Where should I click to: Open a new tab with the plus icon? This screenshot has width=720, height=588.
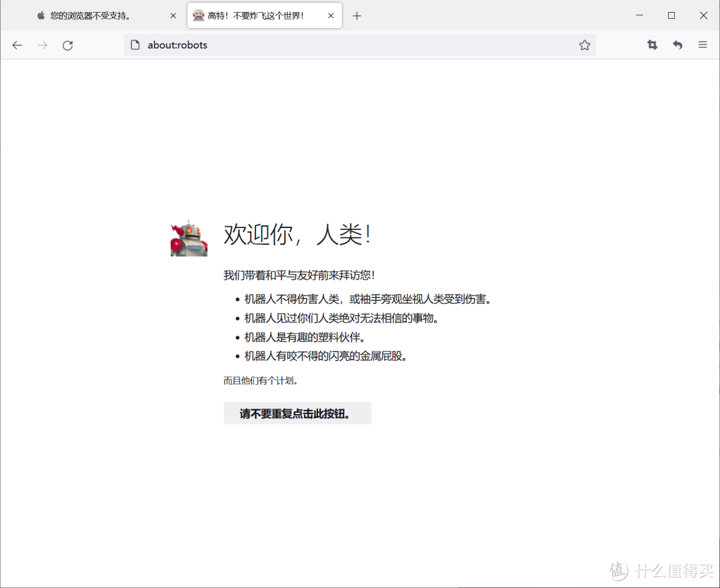click(357, 15)
